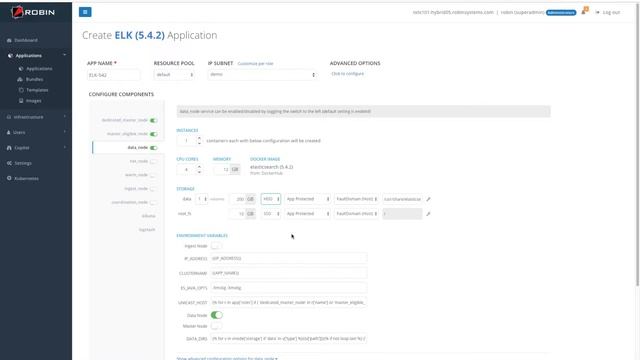The image size is (640, 360).
Task: Click the CPU Cores stepper arrows
Action: 199,169
